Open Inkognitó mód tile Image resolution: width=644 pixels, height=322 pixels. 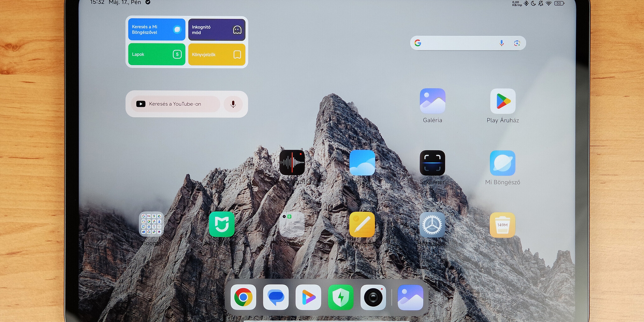pyautogui.click(x=217, y=30)
